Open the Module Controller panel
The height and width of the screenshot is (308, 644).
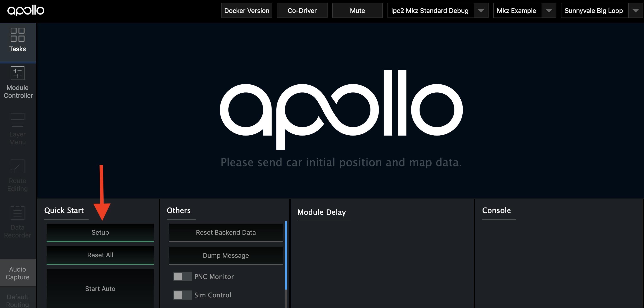(x=18, y=83)
